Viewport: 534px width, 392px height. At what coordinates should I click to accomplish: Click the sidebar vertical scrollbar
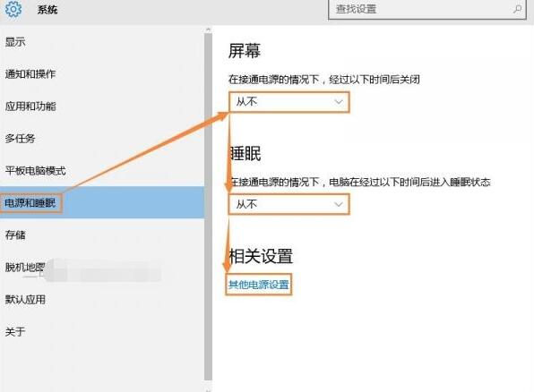(x=208, y=208)
